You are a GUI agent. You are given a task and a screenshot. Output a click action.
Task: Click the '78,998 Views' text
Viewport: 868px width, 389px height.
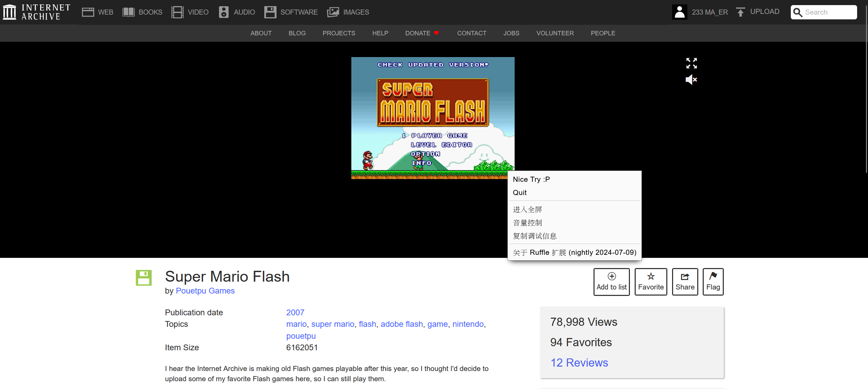pos(584,322)
